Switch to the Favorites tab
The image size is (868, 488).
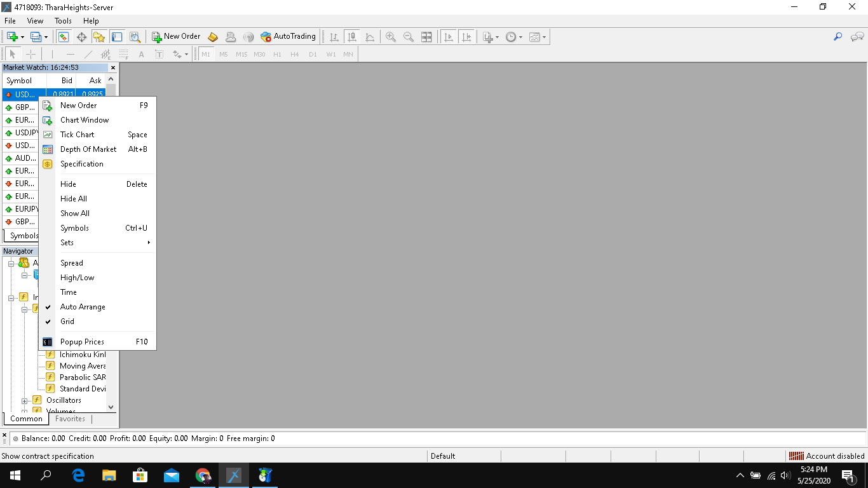pos(70,419)
